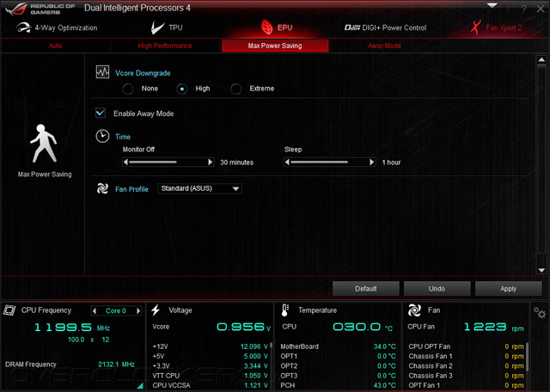550x392 pixels.
Task: Click the Apply button
Action: click(x=508, y=289)
